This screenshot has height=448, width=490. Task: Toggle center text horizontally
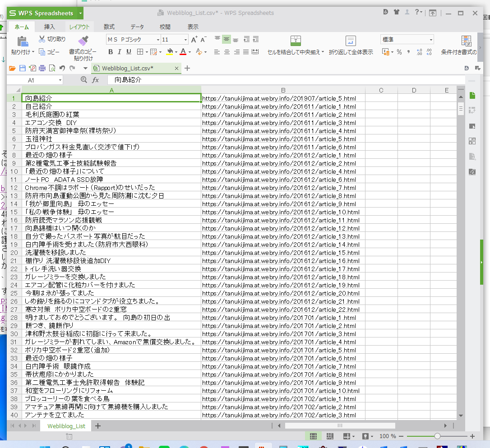(227, 52)
